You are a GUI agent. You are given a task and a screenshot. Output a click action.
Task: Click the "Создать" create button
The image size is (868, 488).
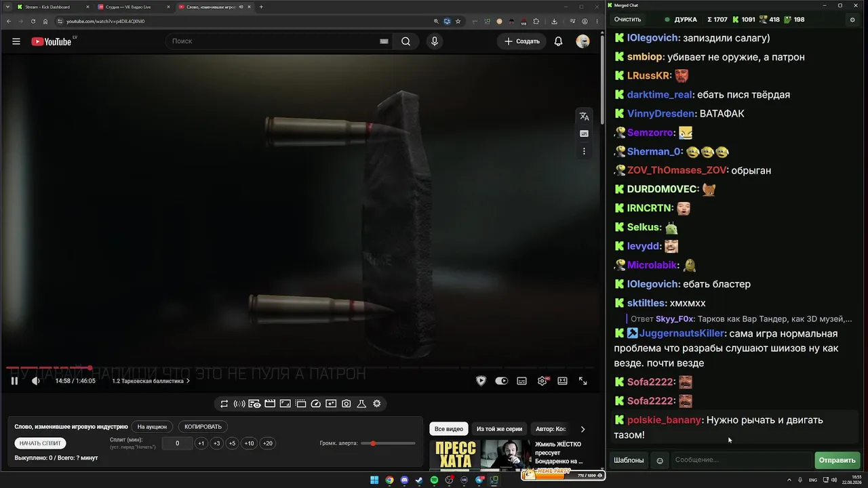point(522,41)
